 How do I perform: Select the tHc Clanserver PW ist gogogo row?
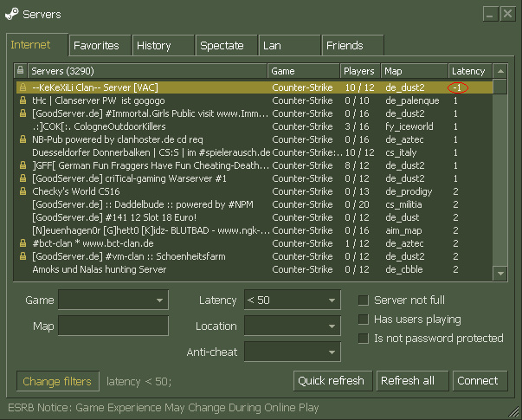coord(255,100)
